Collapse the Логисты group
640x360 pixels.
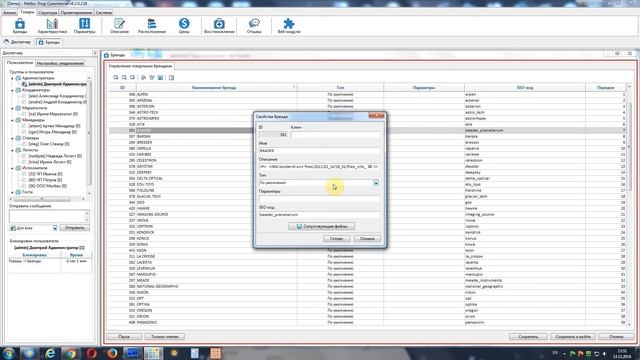pos(12,150)
